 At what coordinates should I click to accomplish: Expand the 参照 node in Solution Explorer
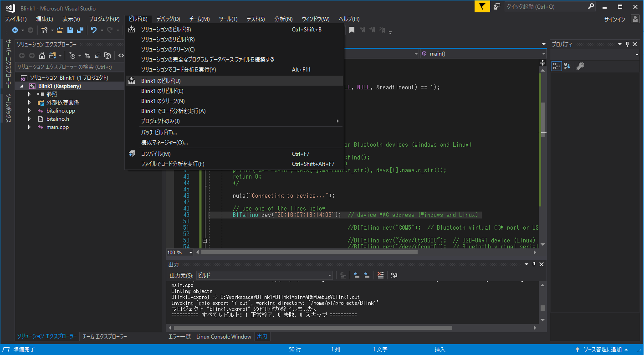point(30,94)
